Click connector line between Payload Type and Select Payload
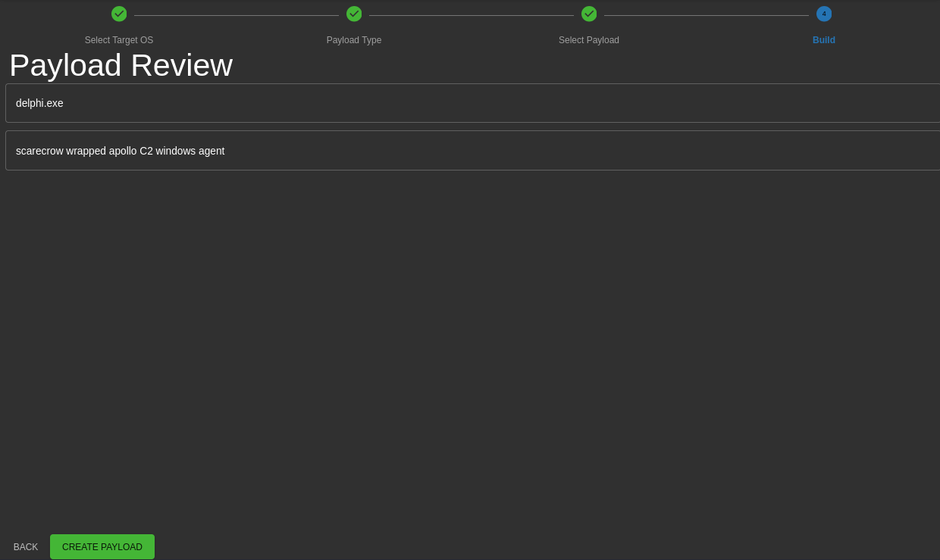The height and width of the screenshot is (560, 940). (x=472, y=15)
